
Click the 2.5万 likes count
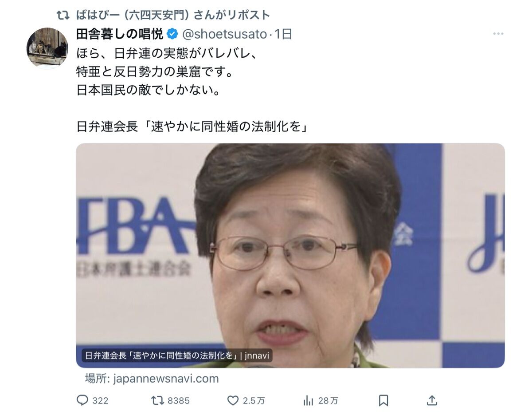(x=254, y=401)
